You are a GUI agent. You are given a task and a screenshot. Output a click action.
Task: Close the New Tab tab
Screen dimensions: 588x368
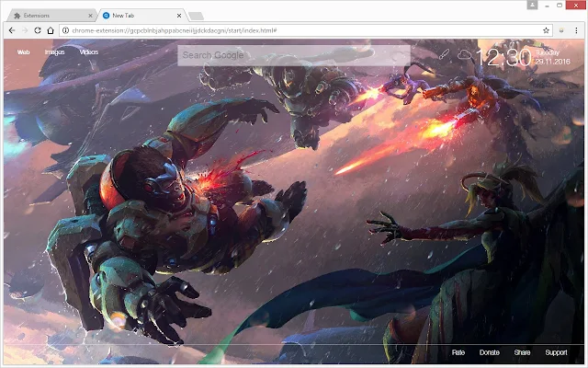click(179, 16)
